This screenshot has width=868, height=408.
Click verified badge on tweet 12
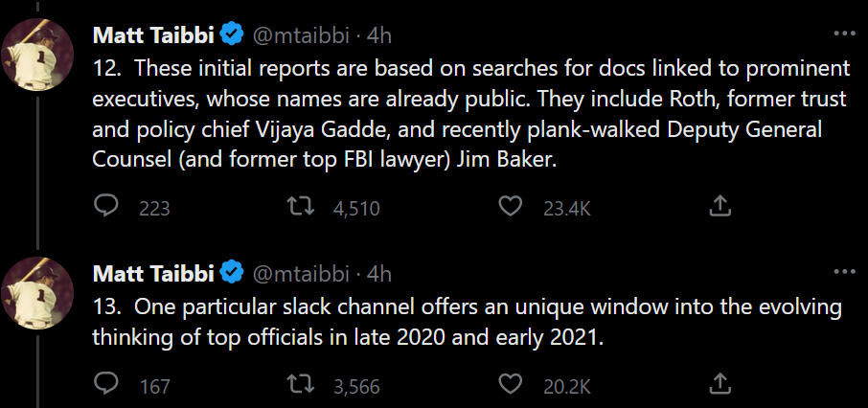(x=232, y=35)
